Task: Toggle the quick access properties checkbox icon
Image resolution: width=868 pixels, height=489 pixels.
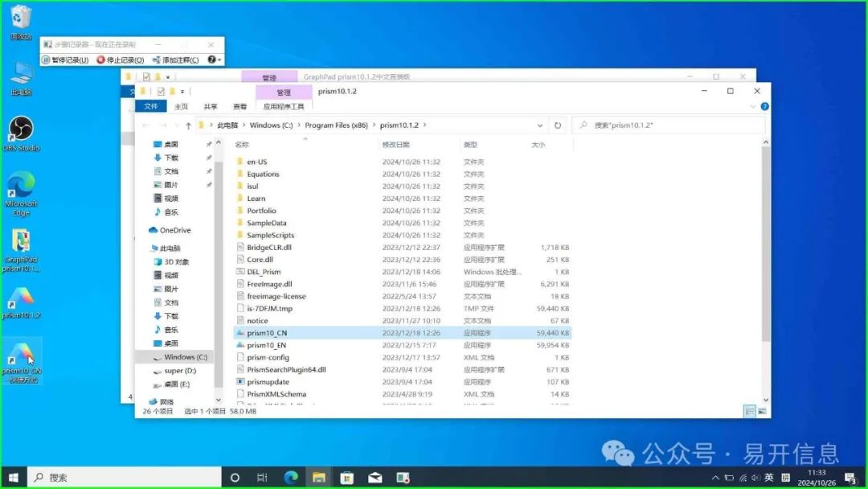Action: click(161, 92)
